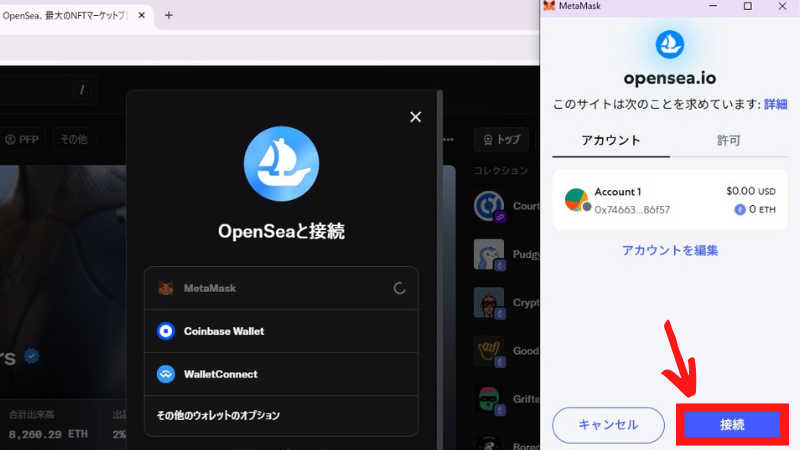Open the Crypt... collection avatar
This screenshot has width=800, height=450.
coord(489,303)
